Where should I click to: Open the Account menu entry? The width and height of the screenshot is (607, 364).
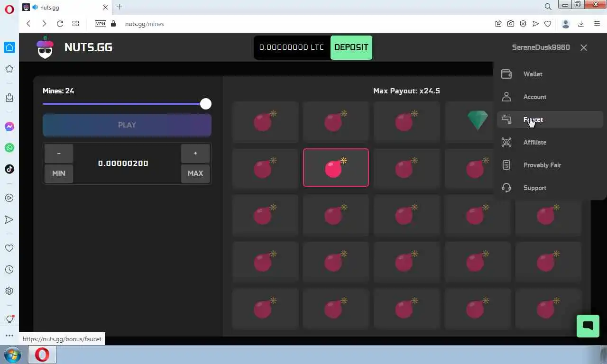(x=550, y=97)
